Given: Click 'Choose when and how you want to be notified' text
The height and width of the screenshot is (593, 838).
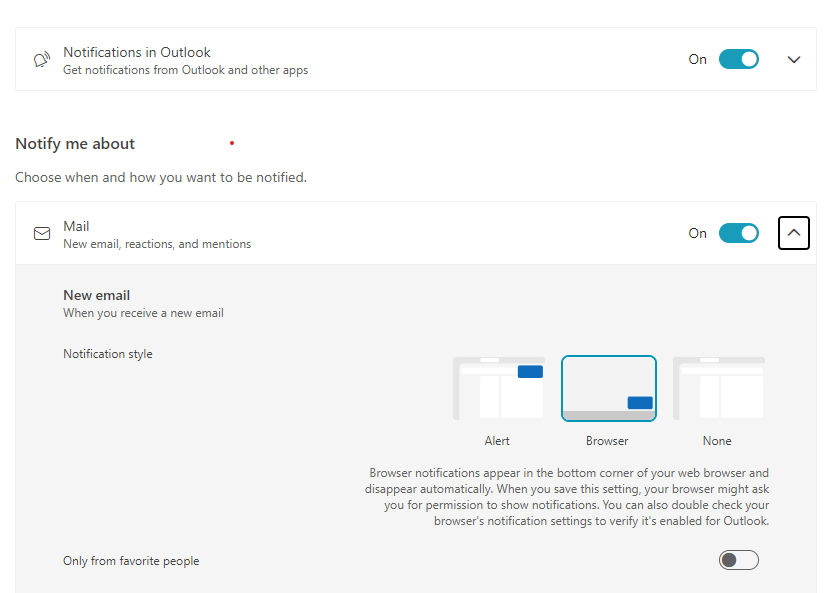Looking at the screenshot, I should click(161, 177).
